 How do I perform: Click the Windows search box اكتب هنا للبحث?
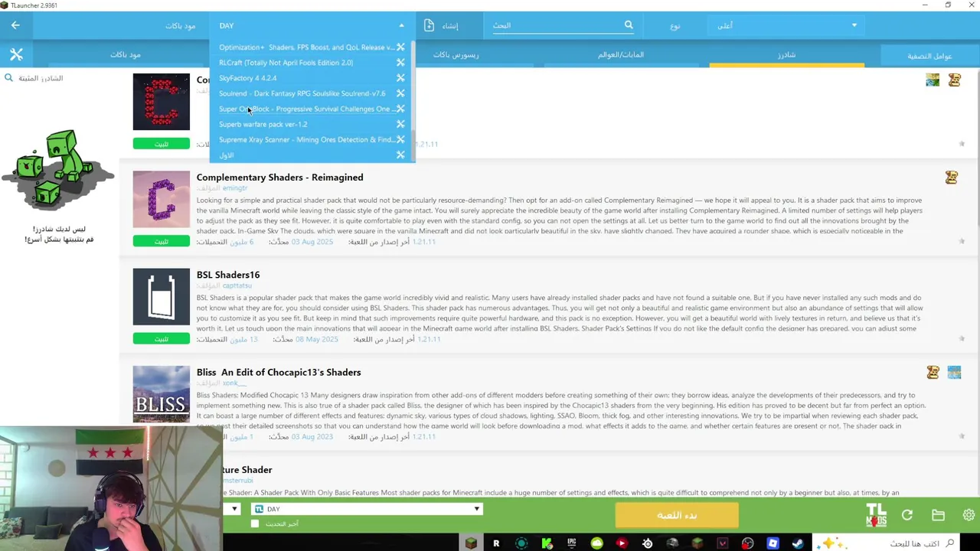pyautogui.click(x=887, y=543)
